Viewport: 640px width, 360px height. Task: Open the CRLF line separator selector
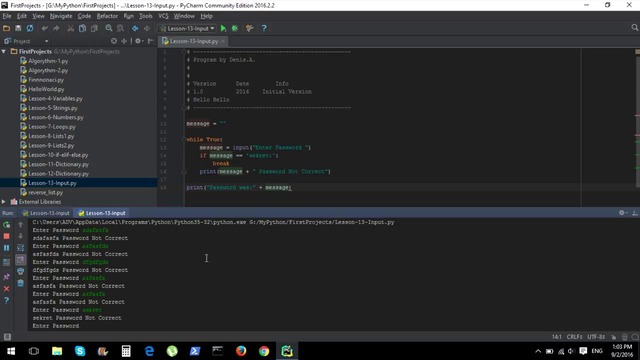575,337
